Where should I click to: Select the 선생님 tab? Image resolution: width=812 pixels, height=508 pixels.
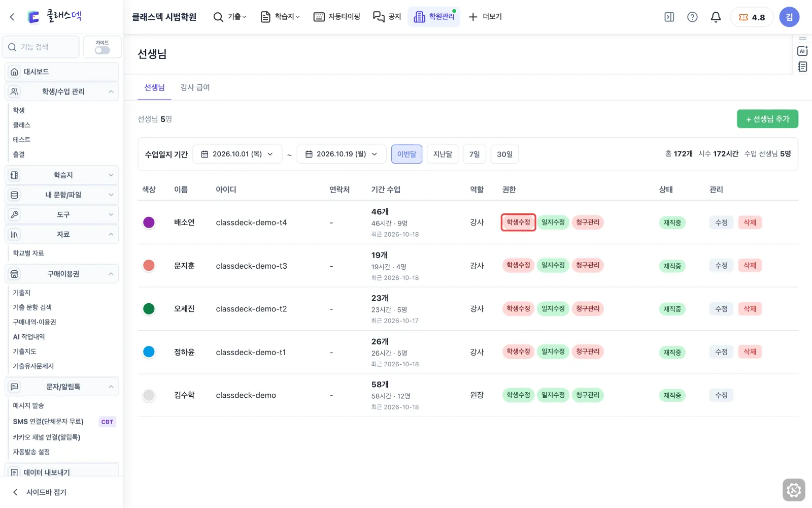point(154,87)
